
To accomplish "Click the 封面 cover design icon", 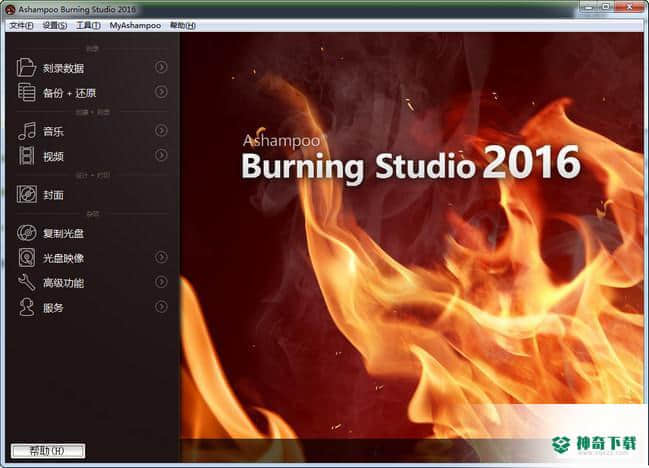I will click(26, 194).
